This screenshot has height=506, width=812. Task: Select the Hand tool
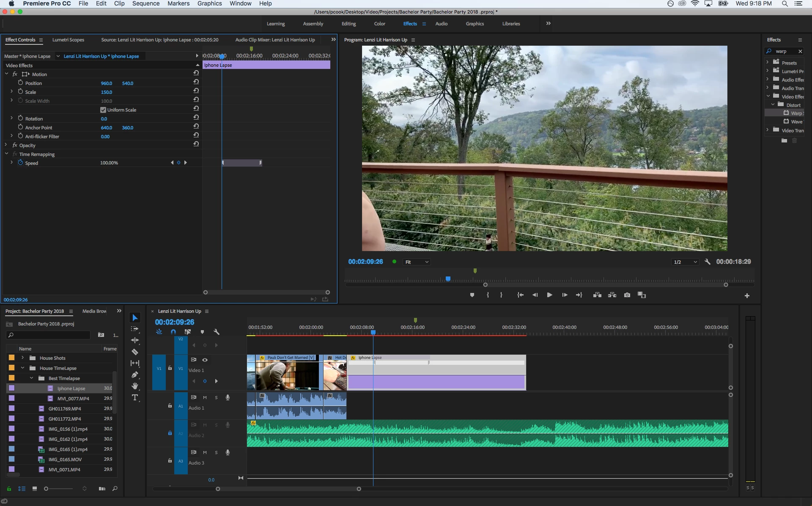(x=135, y=386)
